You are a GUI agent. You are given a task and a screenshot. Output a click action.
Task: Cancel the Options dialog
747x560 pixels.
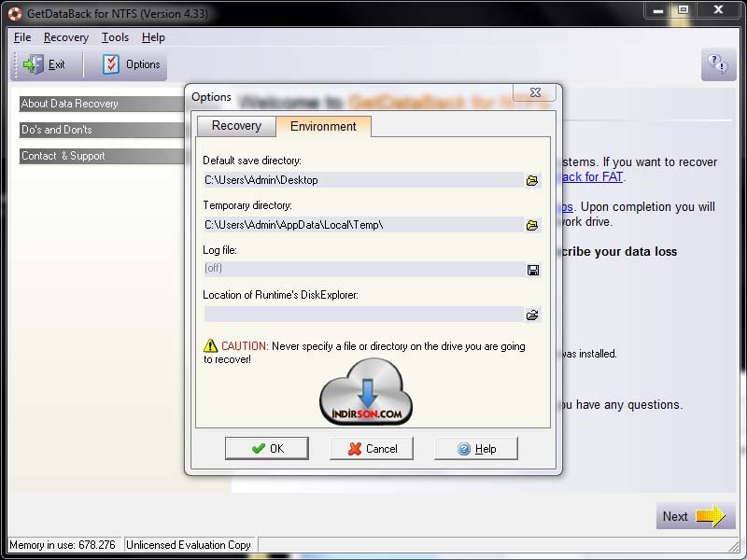pos(372,449)
